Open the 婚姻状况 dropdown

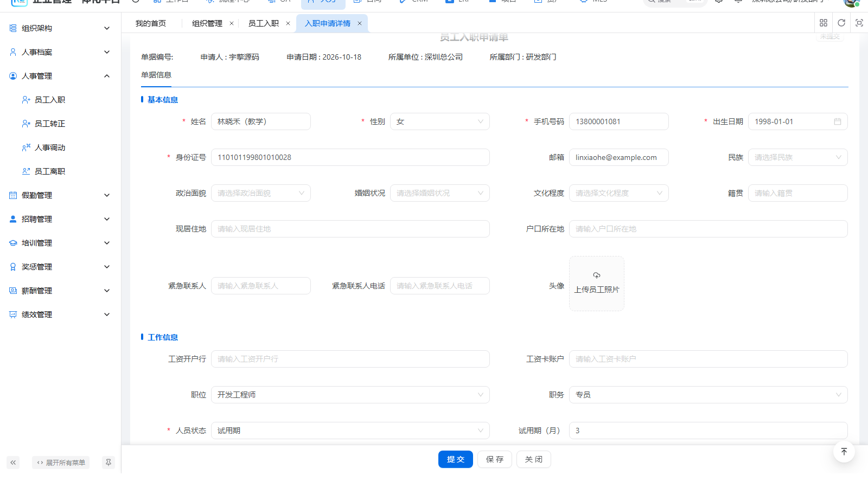click(x=439, y=193)
